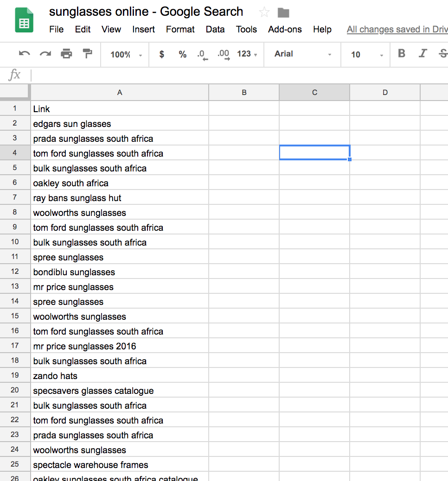Select cell ray bans sunglass hut
The width and height of the screenshot is (448, 481).
(120, 197)
